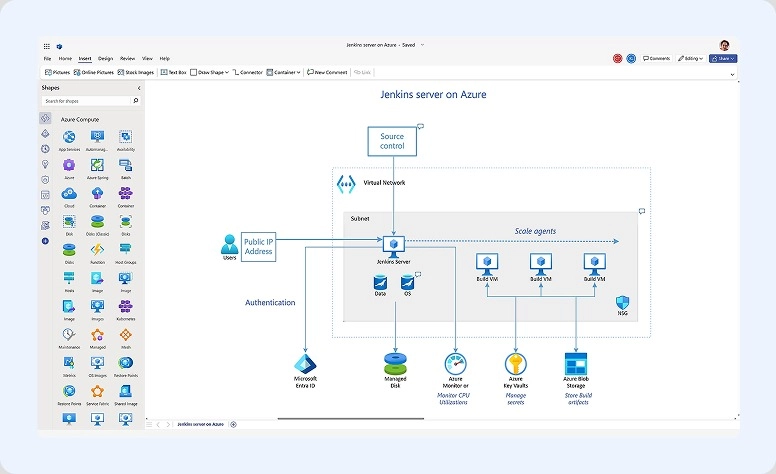Select the Source control box
The width and height of the screenshot is (776, 474).
[392, 141]
